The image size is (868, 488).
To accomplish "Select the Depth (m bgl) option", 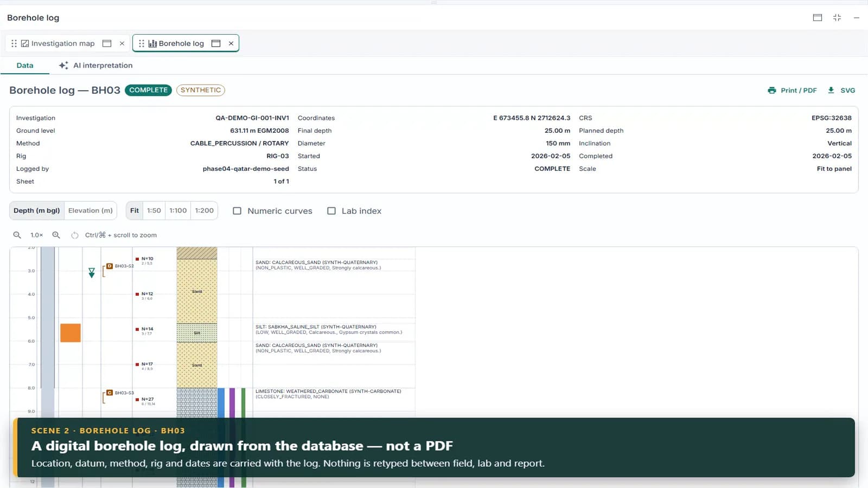I will coord(37,210).
